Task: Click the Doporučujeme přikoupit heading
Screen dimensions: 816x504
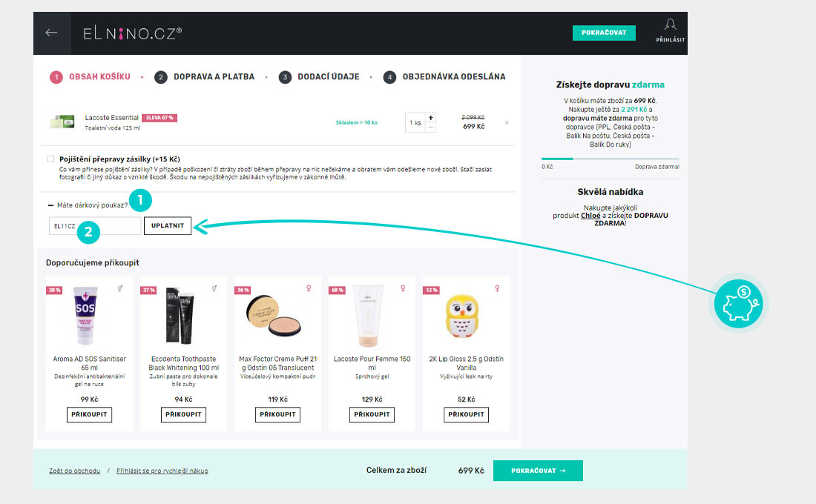Action: [93, 262]
